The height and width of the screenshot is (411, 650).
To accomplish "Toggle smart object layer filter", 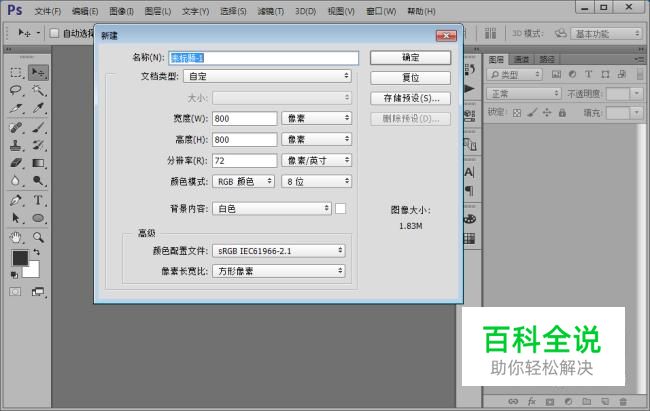I will pyautogui.click(x=621, y=74).
